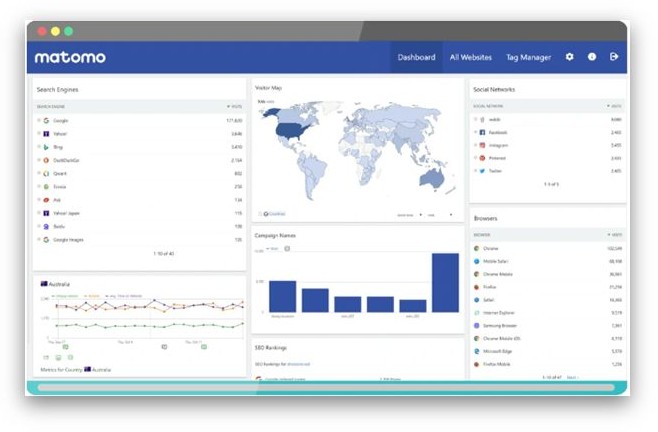
Task: Click the Facebook icon in Social Networks
Action: [x=482, y=132]
